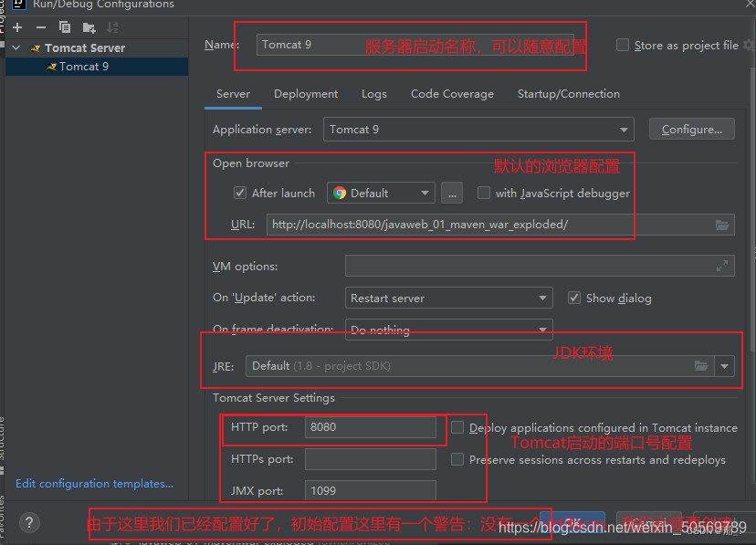The image size is (756, 545).
Task: Click the JMX port field
Action: [371, 490]
